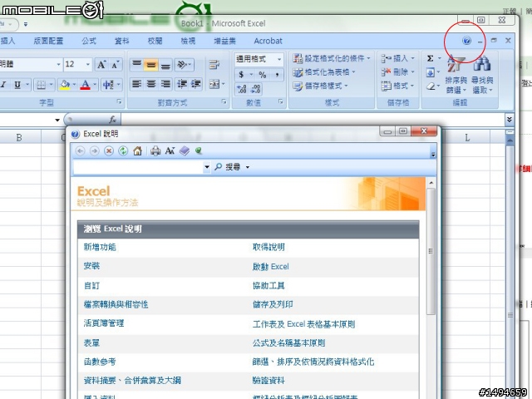Toggle underline formatting
The height and width of the screenshot is (399, 532).
tap(17, 85)
